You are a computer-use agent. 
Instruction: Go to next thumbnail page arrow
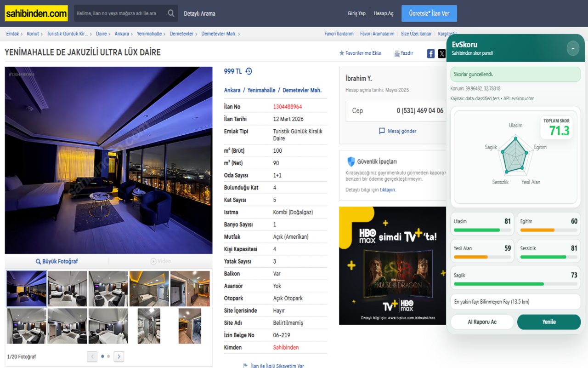pyautogui.click(x=119, y=356)
